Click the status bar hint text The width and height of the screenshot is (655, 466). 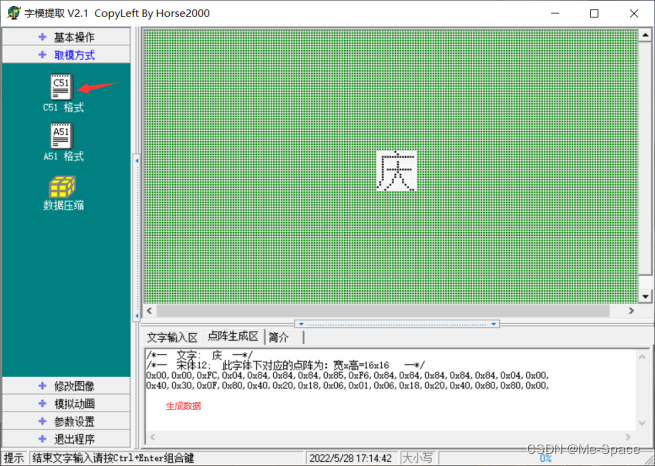pyautogui.click(x=113, y=458)
